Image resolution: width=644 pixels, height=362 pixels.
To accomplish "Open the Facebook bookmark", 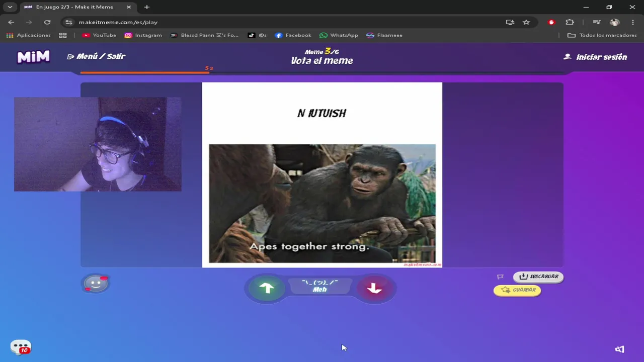I will 293,35.
